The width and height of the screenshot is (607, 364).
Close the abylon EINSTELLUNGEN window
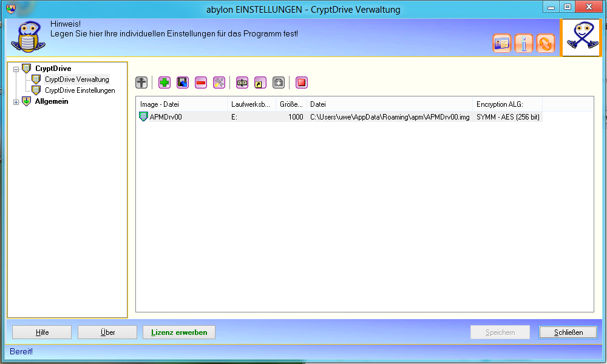point(589,7)
